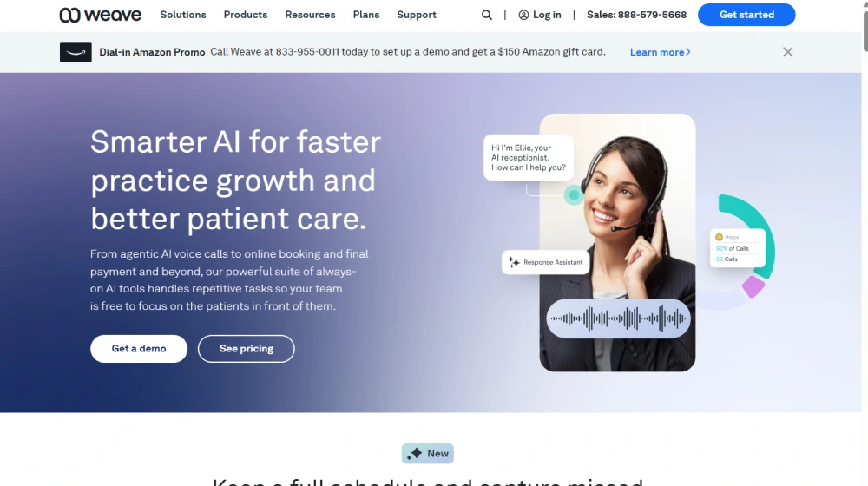868x486 pixels.
Task: Open the search magnifier icon
Action: [x=487, y=15]
